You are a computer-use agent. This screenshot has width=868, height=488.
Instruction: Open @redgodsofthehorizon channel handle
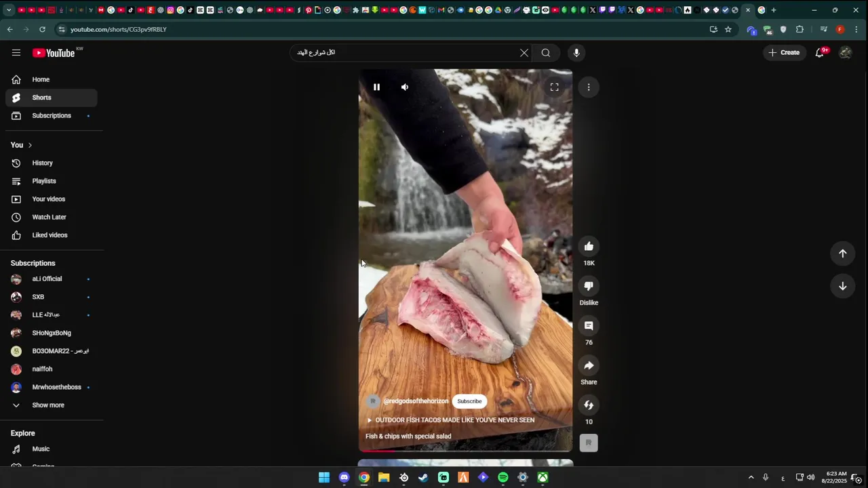416,401
